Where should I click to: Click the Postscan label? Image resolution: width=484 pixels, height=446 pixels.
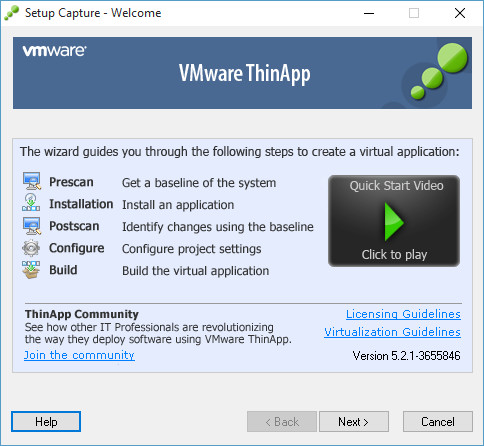[x=74, y=226]
